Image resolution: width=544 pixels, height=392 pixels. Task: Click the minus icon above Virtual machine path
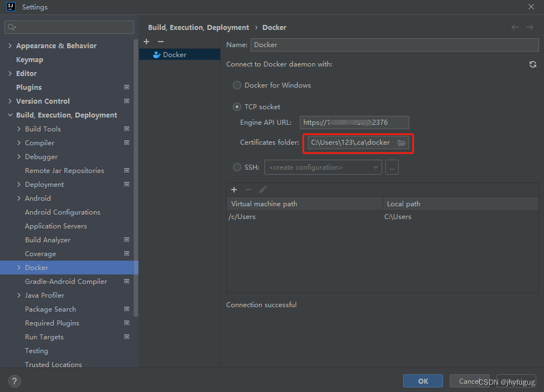248,189
